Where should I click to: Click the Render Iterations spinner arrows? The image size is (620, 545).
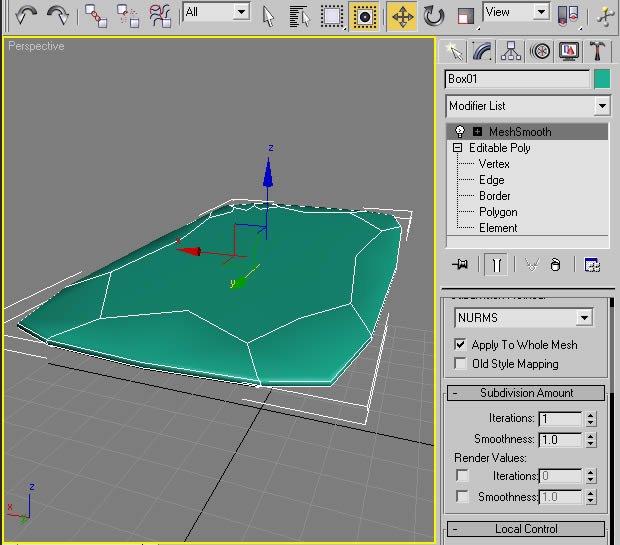point(590,476)
